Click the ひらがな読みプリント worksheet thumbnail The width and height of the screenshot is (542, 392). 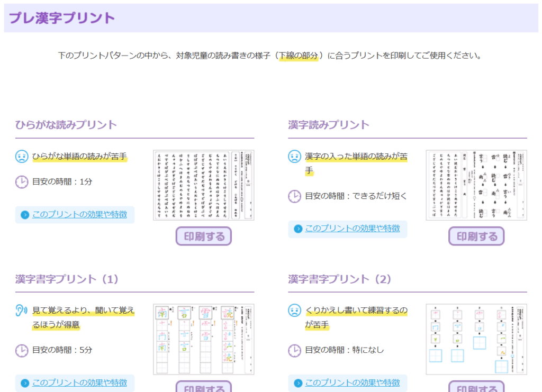tap(203, 185)
